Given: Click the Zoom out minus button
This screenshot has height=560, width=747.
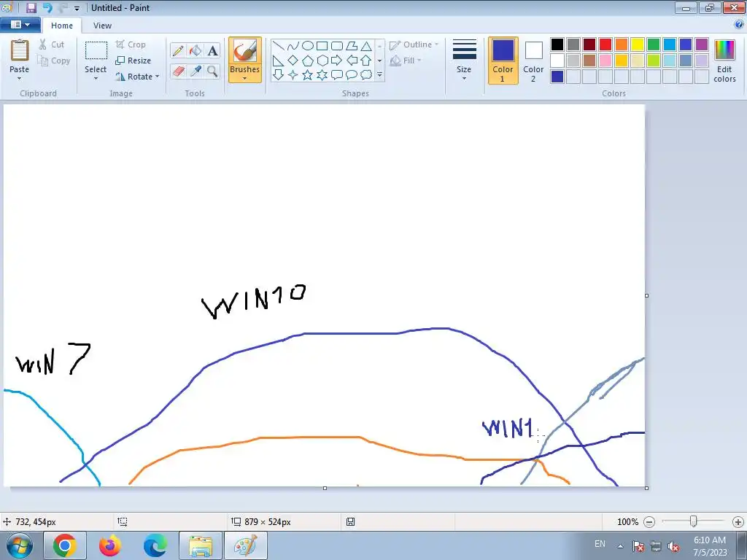Looking at the screenshot, I should pyautogui.click(x=649, y=522).
